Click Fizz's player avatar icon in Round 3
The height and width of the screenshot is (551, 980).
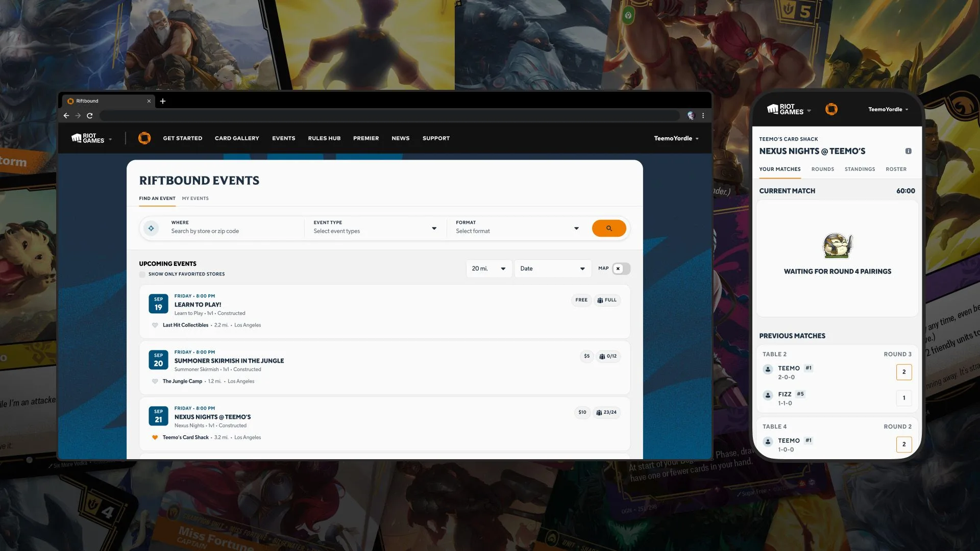(768, 395)
